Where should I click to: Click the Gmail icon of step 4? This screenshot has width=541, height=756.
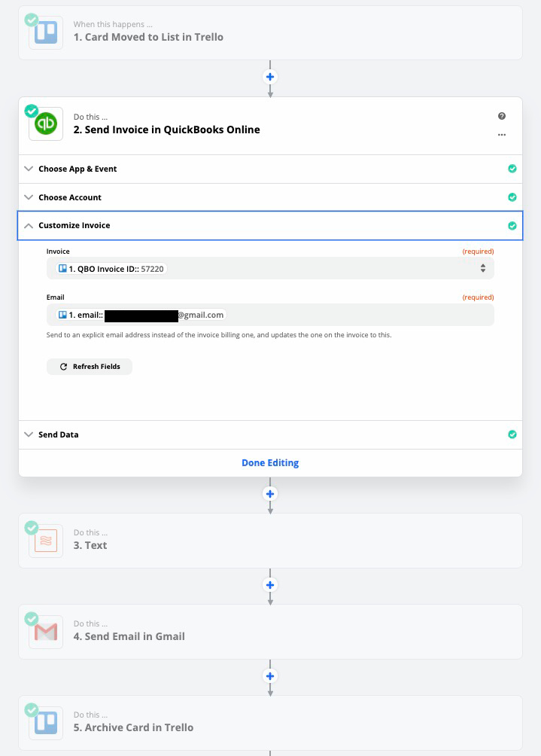[x=46, y=632]
